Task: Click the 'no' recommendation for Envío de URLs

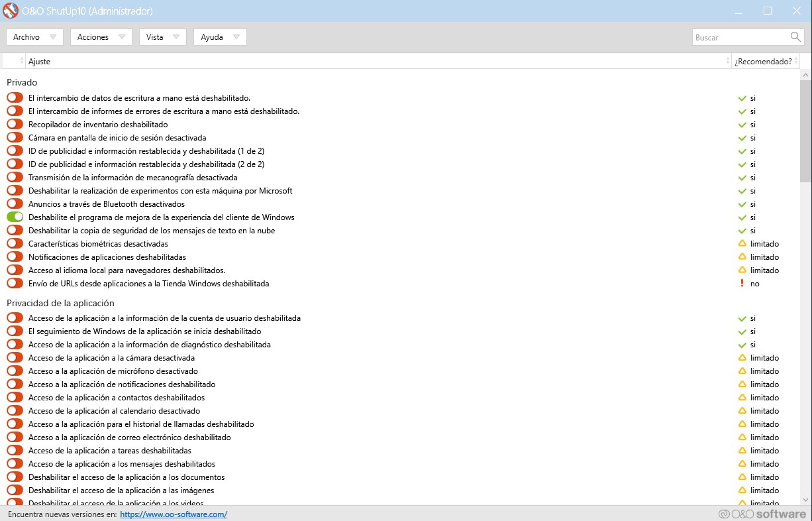Action: [755, 284]
